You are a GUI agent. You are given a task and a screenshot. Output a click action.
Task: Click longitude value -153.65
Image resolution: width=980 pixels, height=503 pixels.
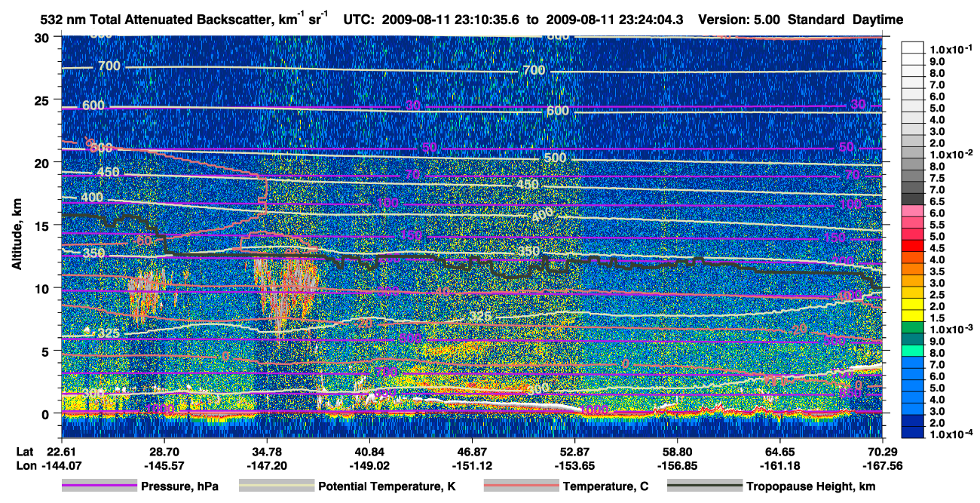coord(574,465)
